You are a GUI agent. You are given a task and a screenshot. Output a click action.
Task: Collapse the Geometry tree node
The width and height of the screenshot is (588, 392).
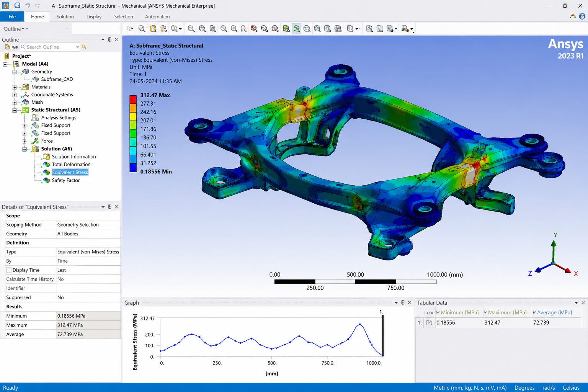point(15,72)
